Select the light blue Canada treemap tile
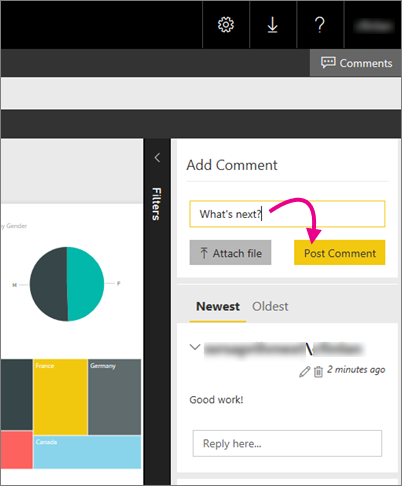This screenshot has height=486, width=402. [87, 452]
